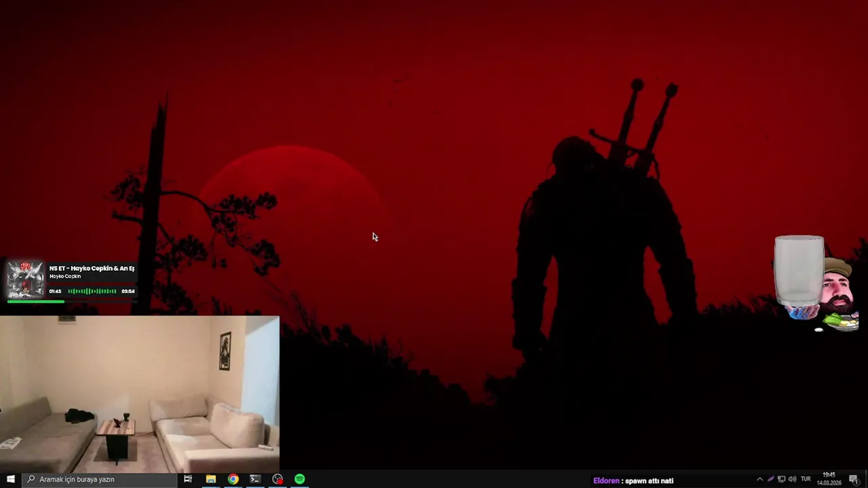The width and height of the screenshot is (868, 488).
Task: Open Task View from the taskbar
Action: click(188, 479)
